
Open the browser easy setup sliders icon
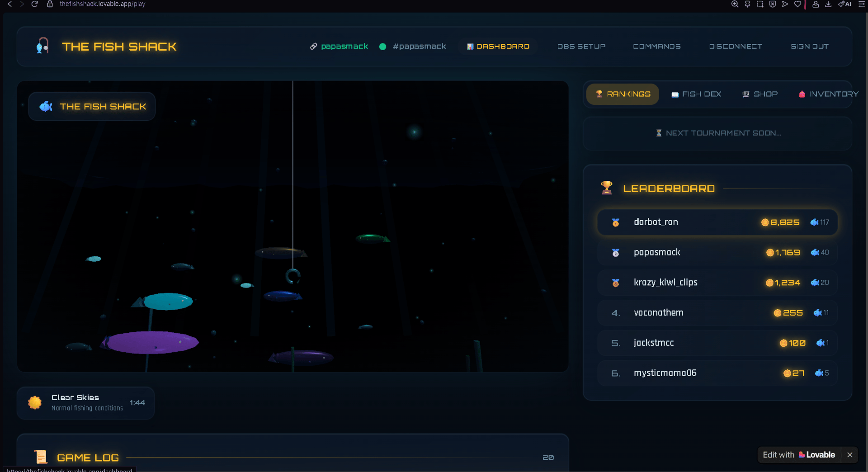pos(861,4)
